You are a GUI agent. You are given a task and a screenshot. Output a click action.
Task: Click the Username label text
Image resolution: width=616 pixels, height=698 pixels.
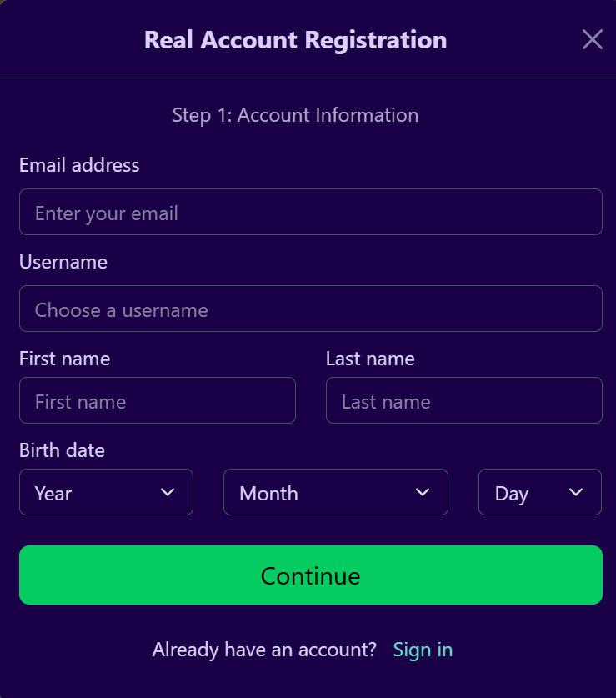click(63, 262)
